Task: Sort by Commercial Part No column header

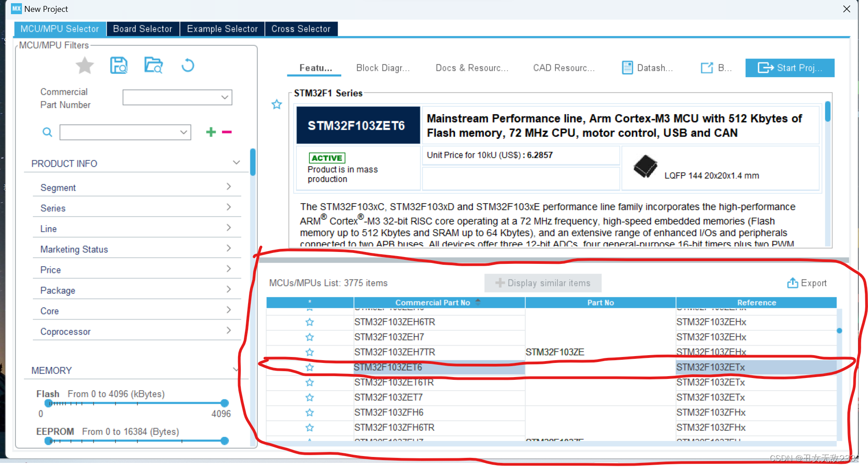Action: coord(439,303)
